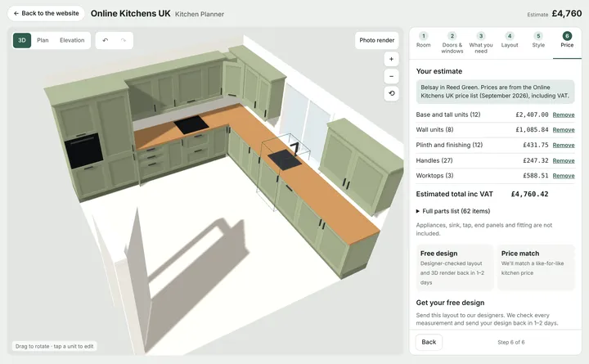Open the Photo render option
Image resolution: width=589 pixels, height=364 pixels.
point(377,40)
